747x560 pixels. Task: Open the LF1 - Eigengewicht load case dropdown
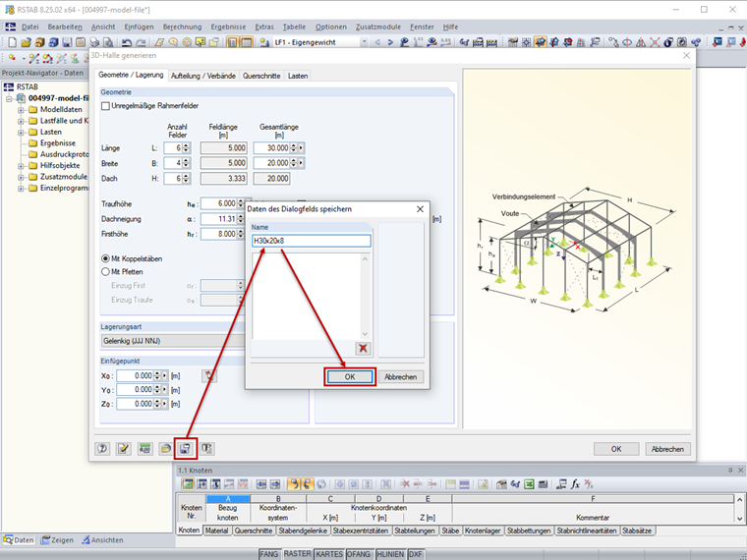pyautogui.click(x=364, y=42)
